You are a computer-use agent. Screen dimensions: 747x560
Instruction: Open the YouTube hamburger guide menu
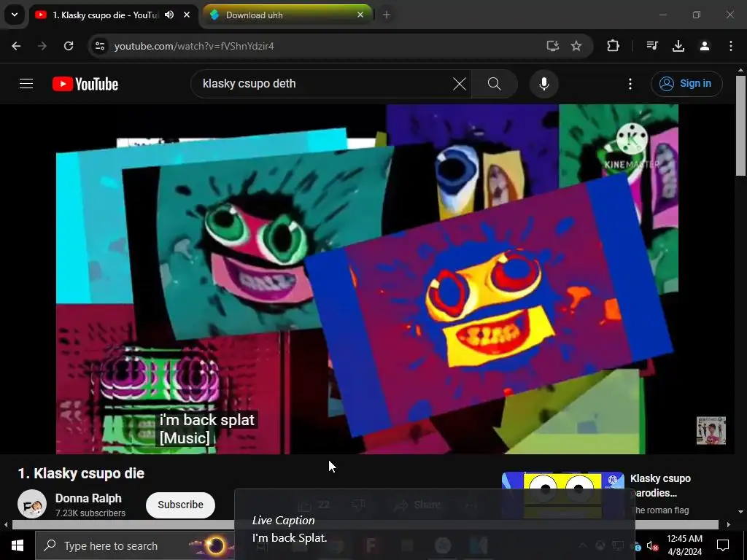[26, 84]
